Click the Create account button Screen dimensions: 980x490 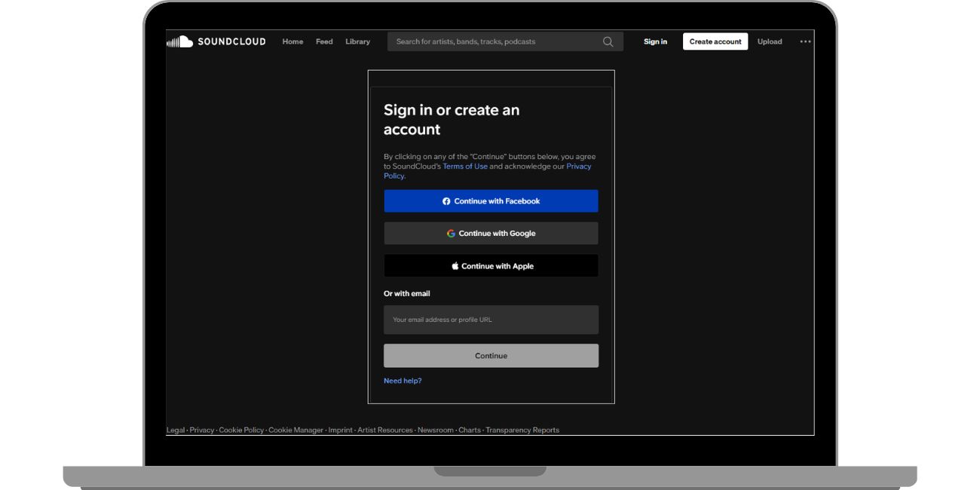[x=715, y=41]
